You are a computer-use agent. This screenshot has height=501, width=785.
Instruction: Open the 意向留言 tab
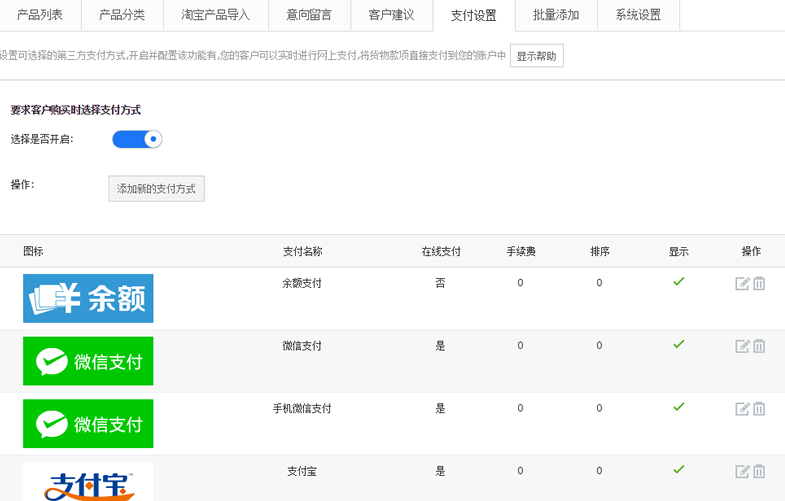pyautogui.click(x=309, y=15)
